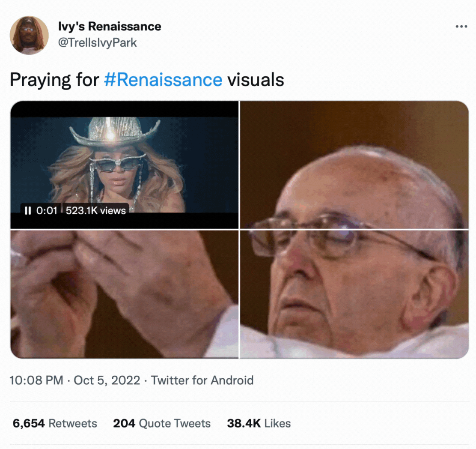Click the 0:01 video elapsed time
Screen dimensions: 476x449
tap(47, 210)
